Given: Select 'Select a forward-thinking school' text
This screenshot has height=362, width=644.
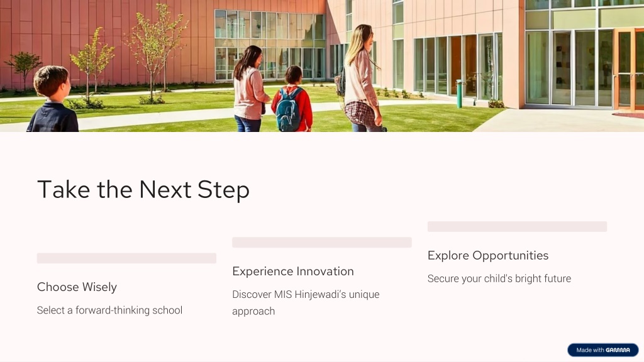Looking at the screenshot, I should [x=109, y=310].
